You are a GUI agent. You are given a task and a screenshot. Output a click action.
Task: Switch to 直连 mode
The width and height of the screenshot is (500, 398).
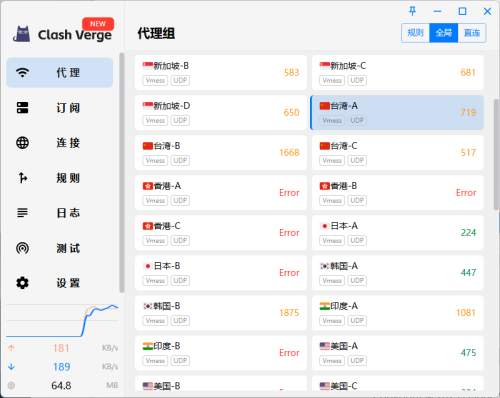click(472, 33)
